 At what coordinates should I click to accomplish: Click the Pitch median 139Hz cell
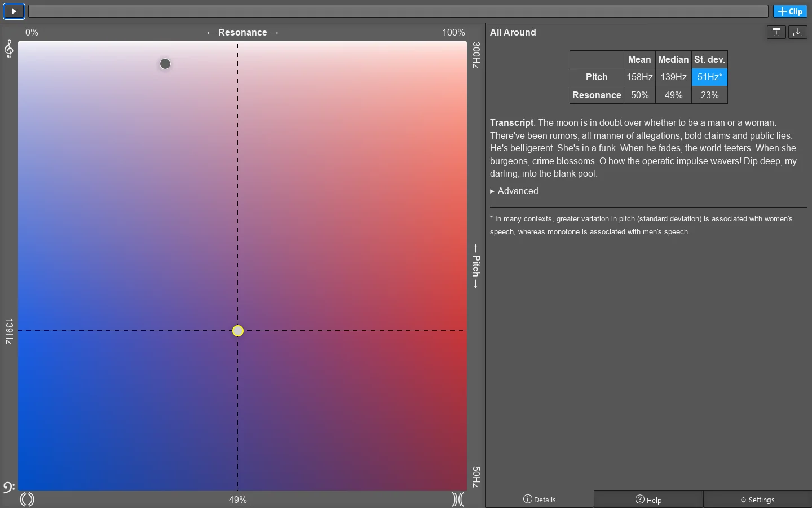point(673,77)
